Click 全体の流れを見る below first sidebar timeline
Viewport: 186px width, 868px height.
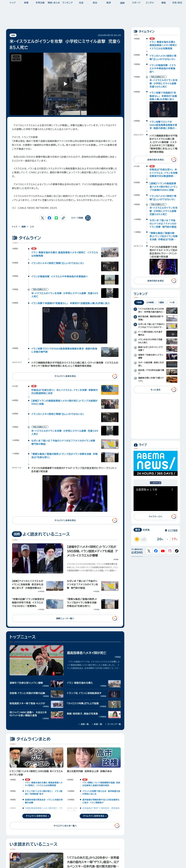(x=155, y=159)
